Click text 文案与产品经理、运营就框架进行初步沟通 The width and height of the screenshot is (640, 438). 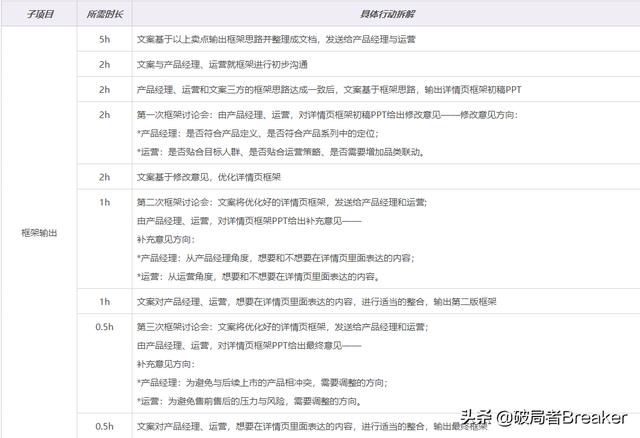tap(222, 64)
